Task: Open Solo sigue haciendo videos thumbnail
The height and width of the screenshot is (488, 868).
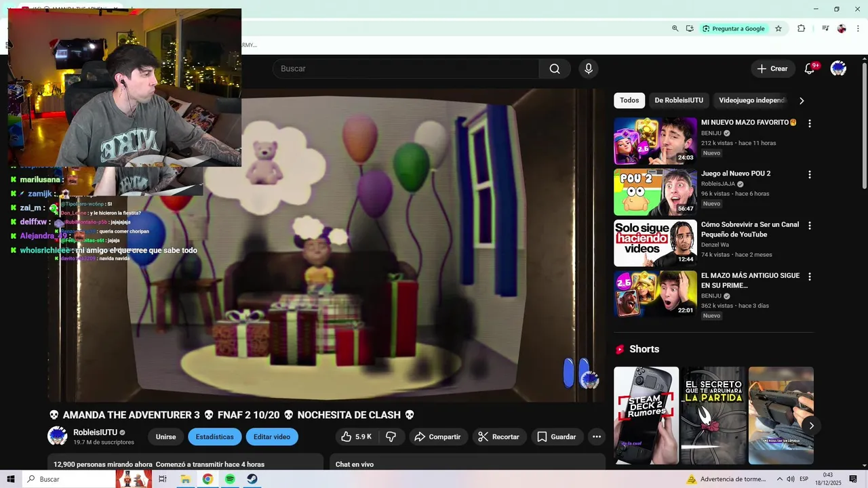Action: (655, 243)
